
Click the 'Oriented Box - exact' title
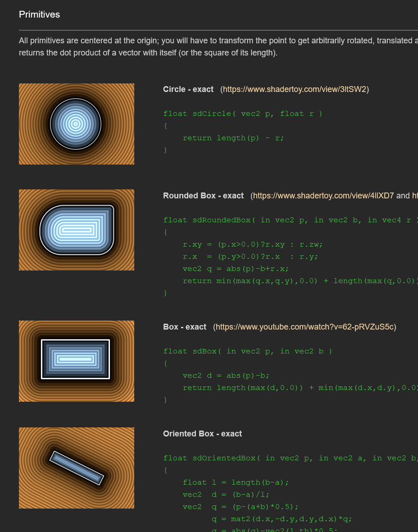click(x=202, y=434)
